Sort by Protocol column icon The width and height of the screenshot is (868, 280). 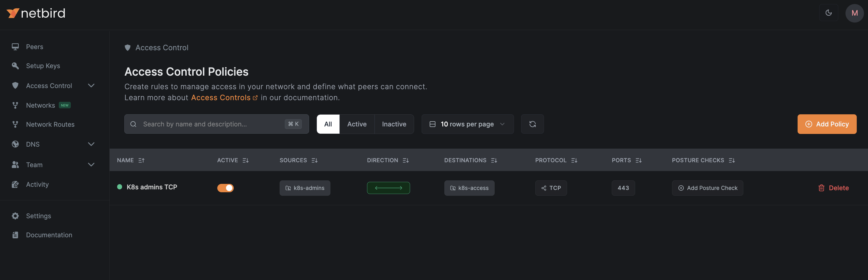pos(574,160)
